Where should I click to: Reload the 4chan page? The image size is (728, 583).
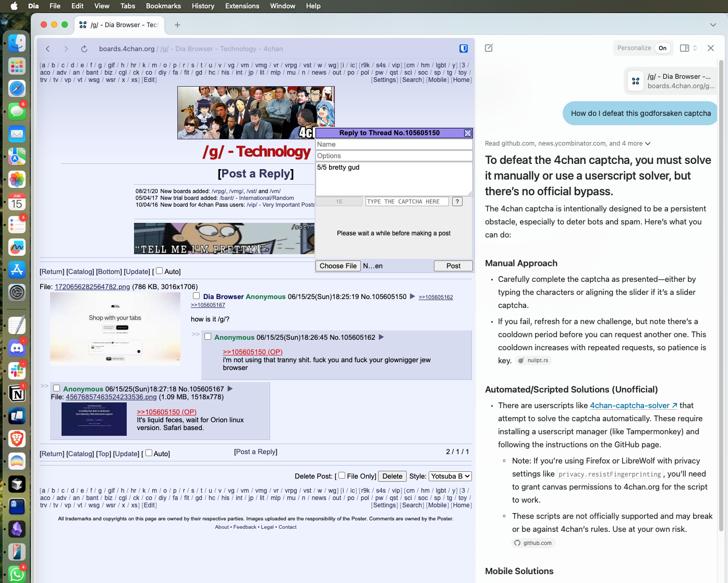click(84, 49)
